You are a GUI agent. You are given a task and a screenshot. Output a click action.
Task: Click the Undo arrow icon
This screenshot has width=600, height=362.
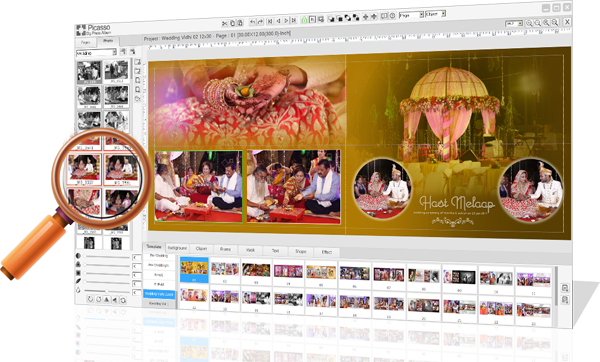pyautogui.click(x=253, y=22)
